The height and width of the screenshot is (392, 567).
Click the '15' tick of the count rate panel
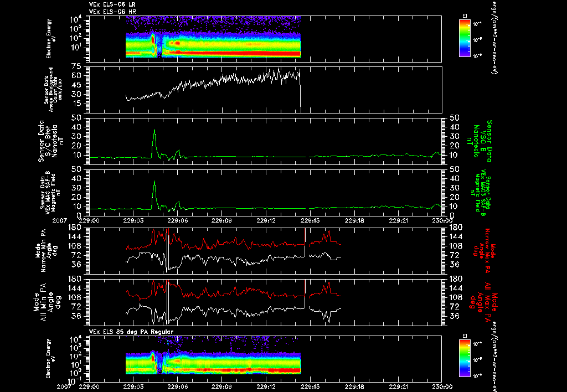[x=76, y=104]
